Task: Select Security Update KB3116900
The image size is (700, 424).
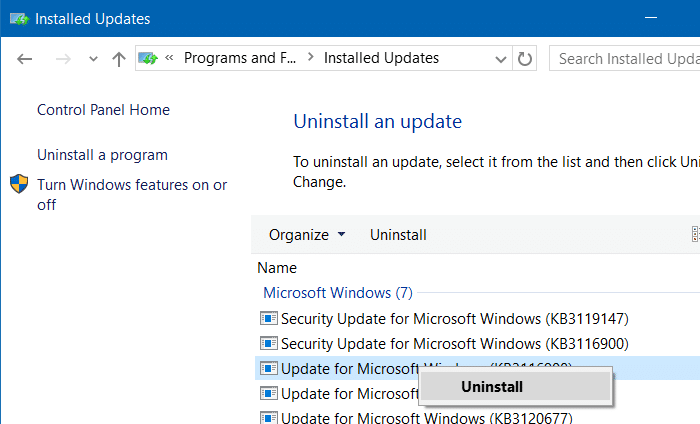Action: 454,344
